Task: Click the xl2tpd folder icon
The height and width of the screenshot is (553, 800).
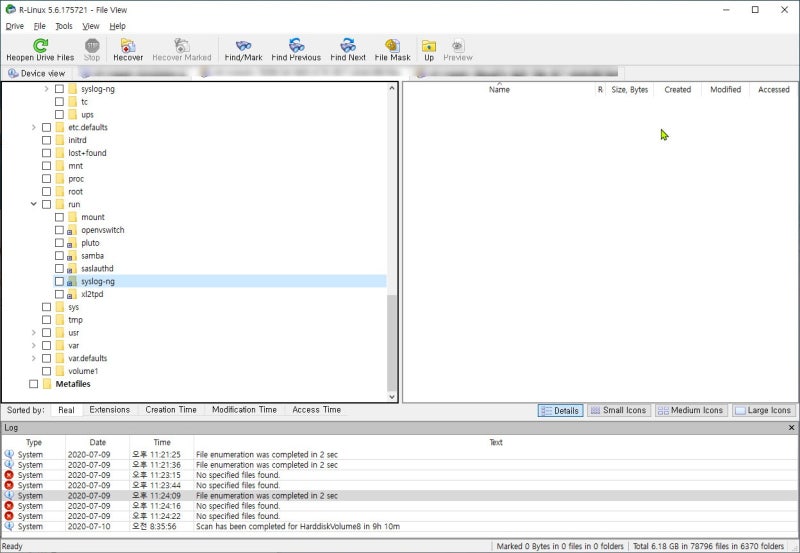Action: [x=72, y=294]
